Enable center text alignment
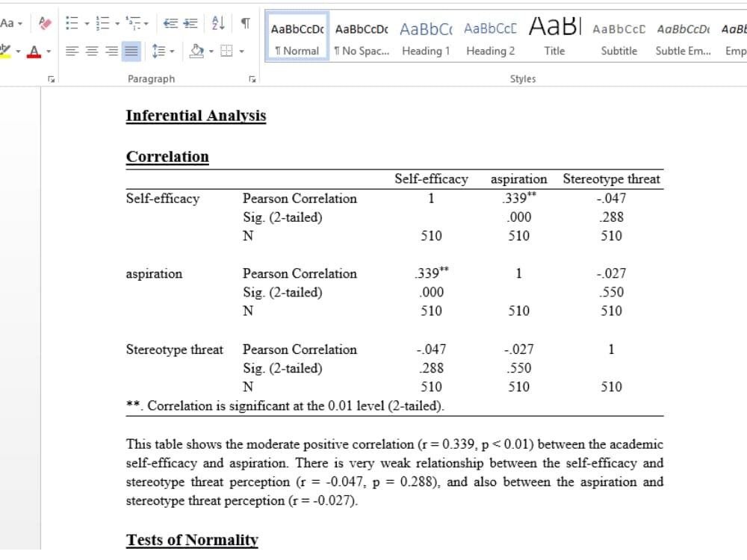Image resolution: width=747 pixels, height=560 pixels. click(x=90, y=52)
